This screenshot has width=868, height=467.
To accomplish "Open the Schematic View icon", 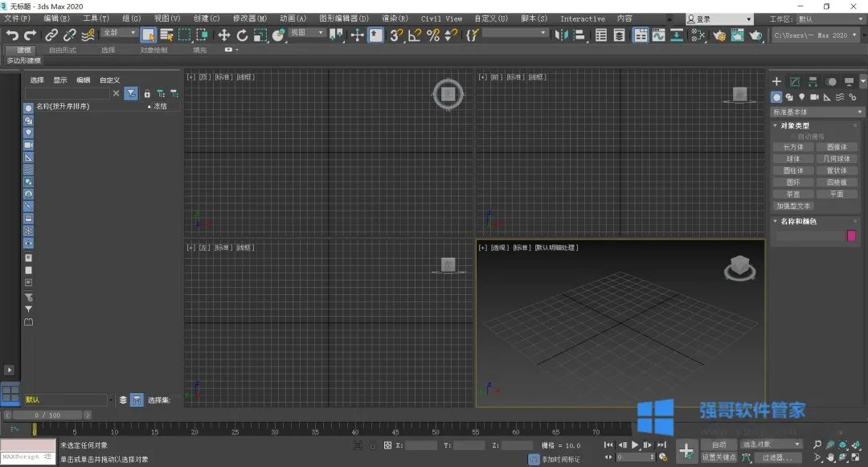I will tap(677, 35).
